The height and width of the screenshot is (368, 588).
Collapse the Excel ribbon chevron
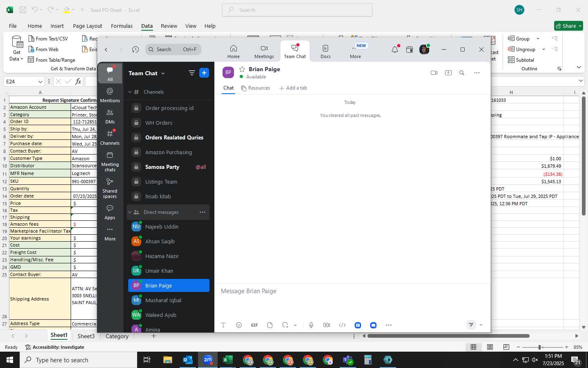point(579,67)
